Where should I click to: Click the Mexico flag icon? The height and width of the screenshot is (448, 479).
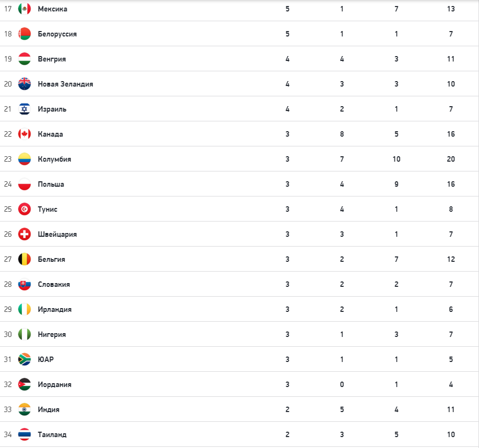25,9
